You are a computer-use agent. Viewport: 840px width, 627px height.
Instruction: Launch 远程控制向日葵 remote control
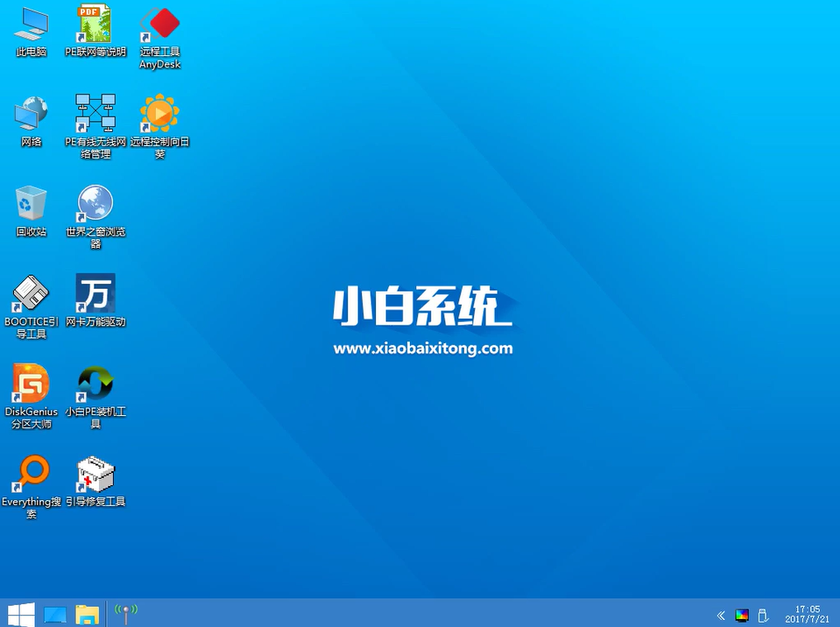click(159, 112)
